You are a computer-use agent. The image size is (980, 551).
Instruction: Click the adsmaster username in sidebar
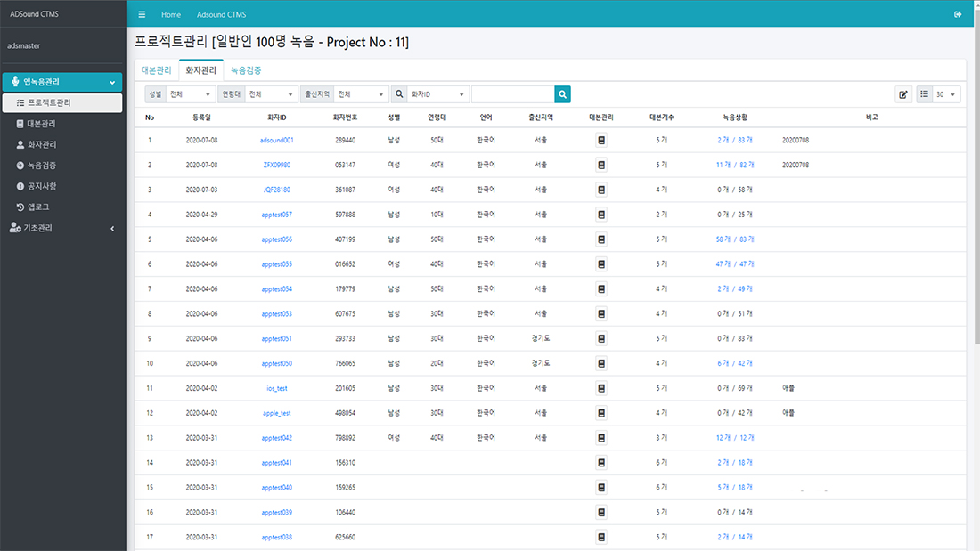(x=24, y=45)
